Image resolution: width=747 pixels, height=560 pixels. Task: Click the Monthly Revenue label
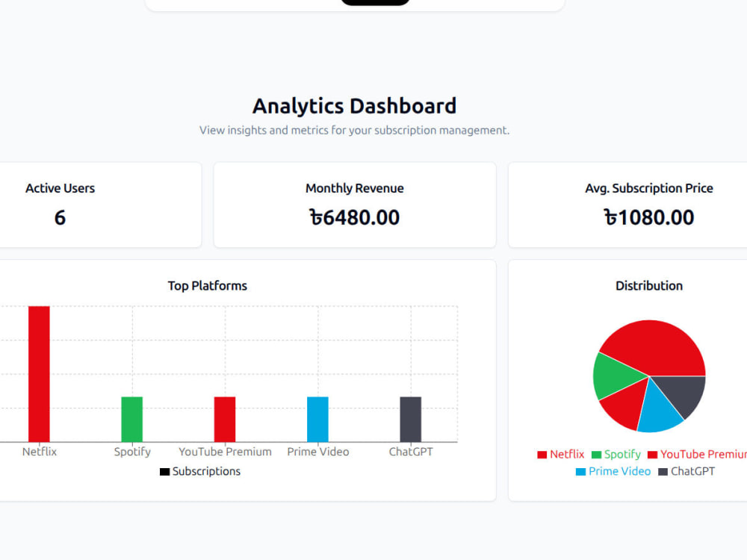tap(354, 189)
